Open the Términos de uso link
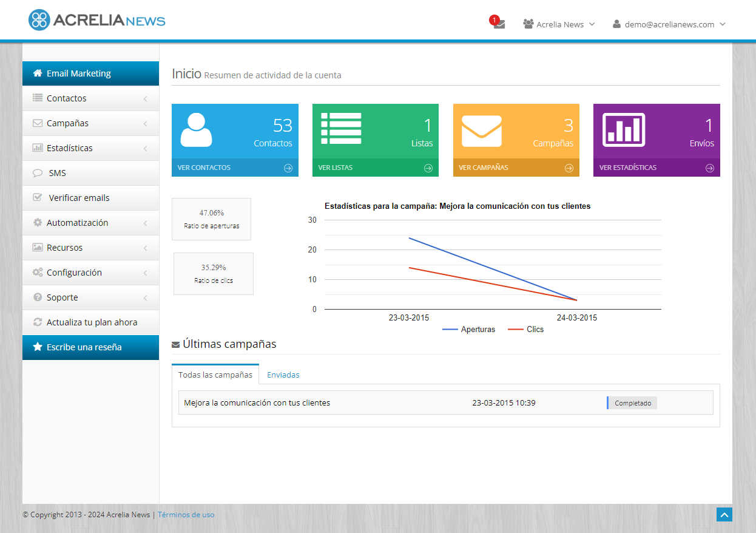 pyautogui.click(x=186, y=514)
